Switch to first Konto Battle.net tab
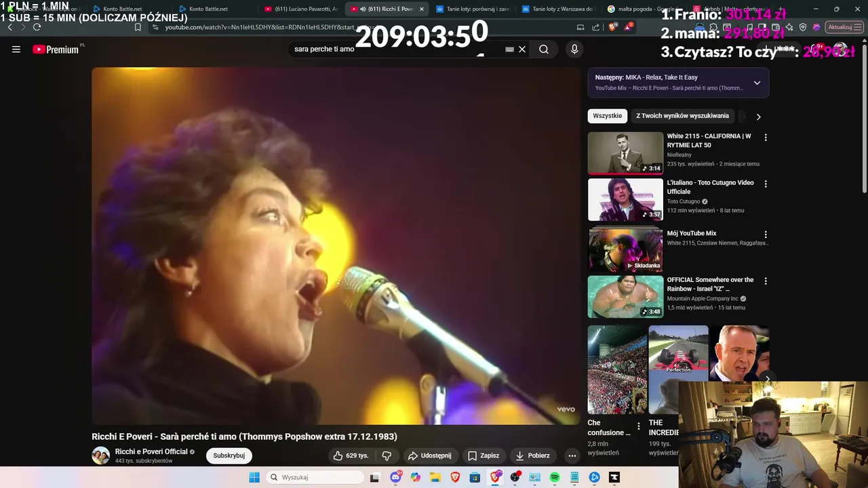The width and height of the screenshot is (868, 488). (x=122, y=9)
